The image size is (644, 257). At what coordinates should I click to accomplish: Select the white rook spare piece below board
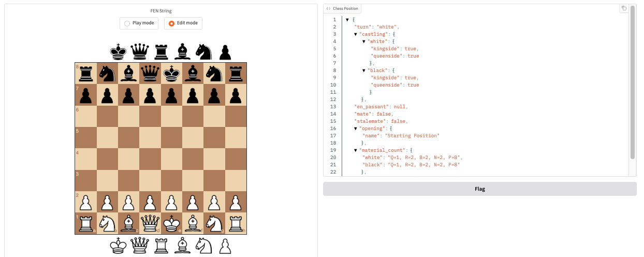click(161, 246)
